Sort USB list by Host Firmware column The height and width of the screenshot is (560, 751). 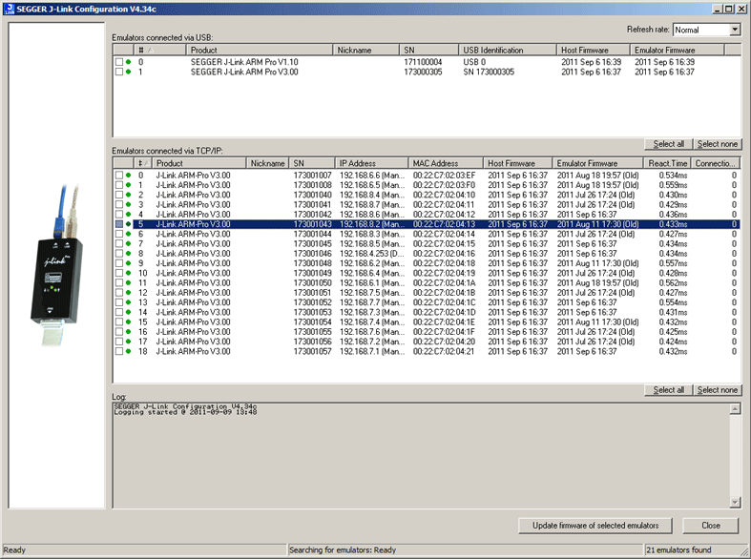click(594, 50)
